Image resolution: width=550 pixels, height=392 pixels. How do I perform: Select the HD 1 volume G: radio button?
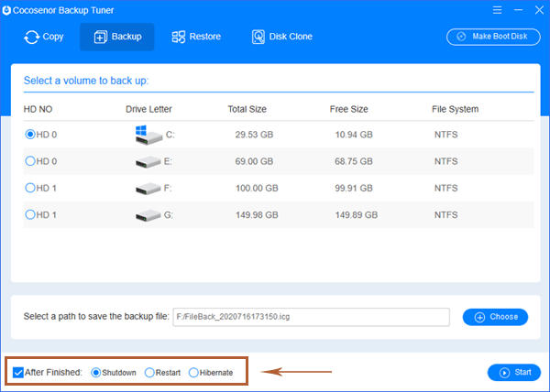30,214
